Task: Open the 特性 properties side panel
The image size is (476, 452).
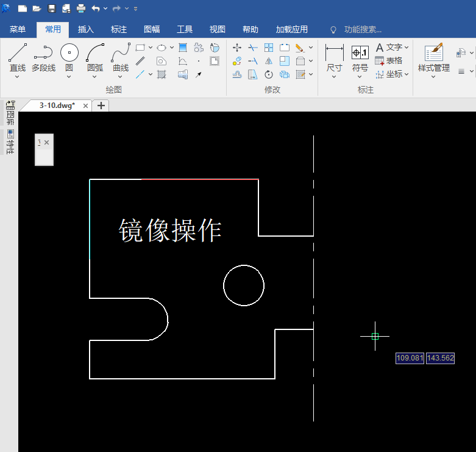Action: click(x=10, y=142)
